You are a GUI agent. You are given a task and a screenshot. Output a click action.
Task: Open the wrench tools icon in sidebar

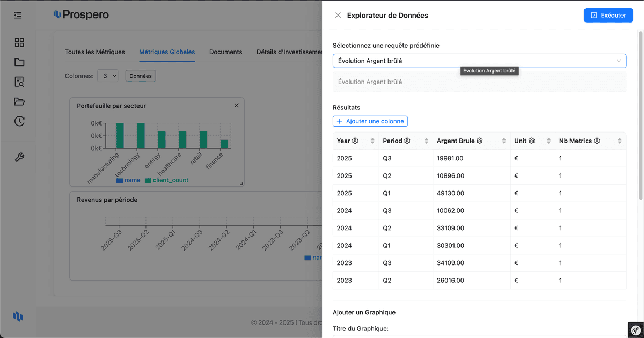click(19, 157)
